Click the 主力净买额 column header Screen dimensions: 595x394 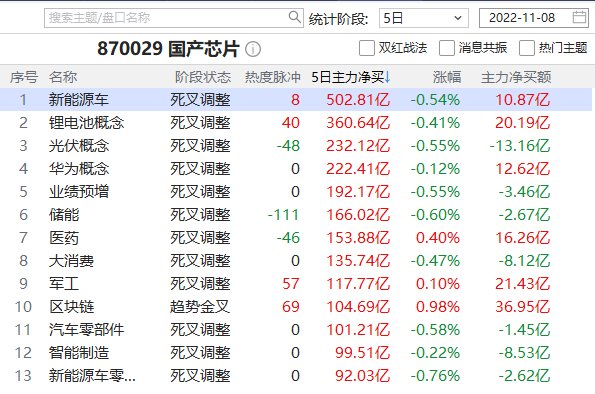(516, 77)
